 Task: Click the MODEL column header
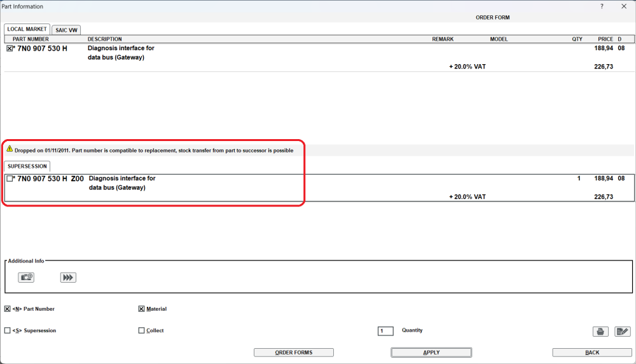tap(499, 39)
